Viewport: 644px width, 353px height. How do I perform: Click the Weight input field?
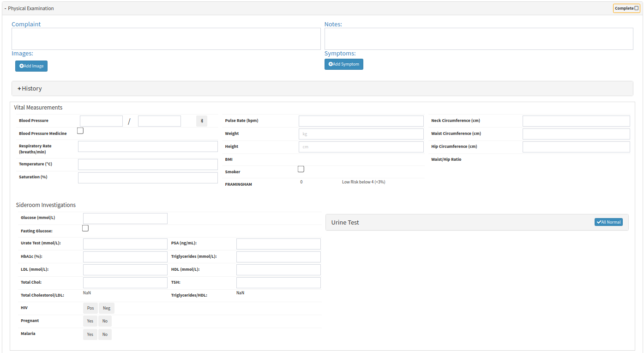(361, 134)
